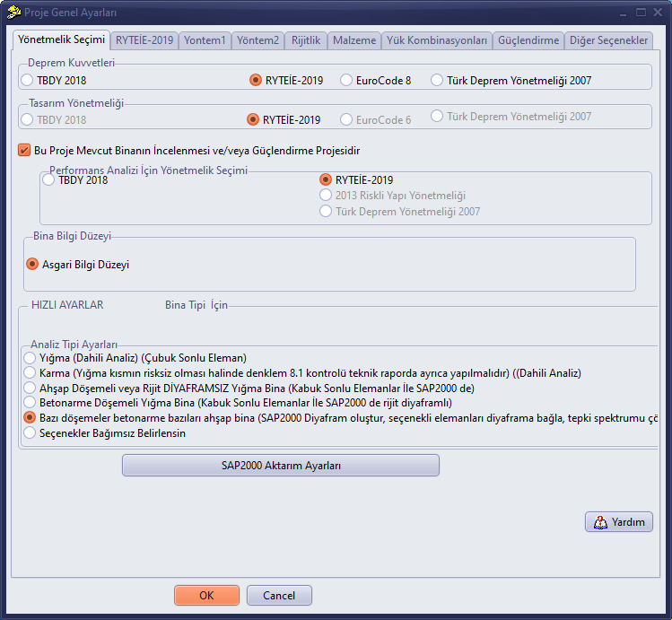The image size is (672, 620).
Task: Click the app icon in title bar
Action: 13,12
